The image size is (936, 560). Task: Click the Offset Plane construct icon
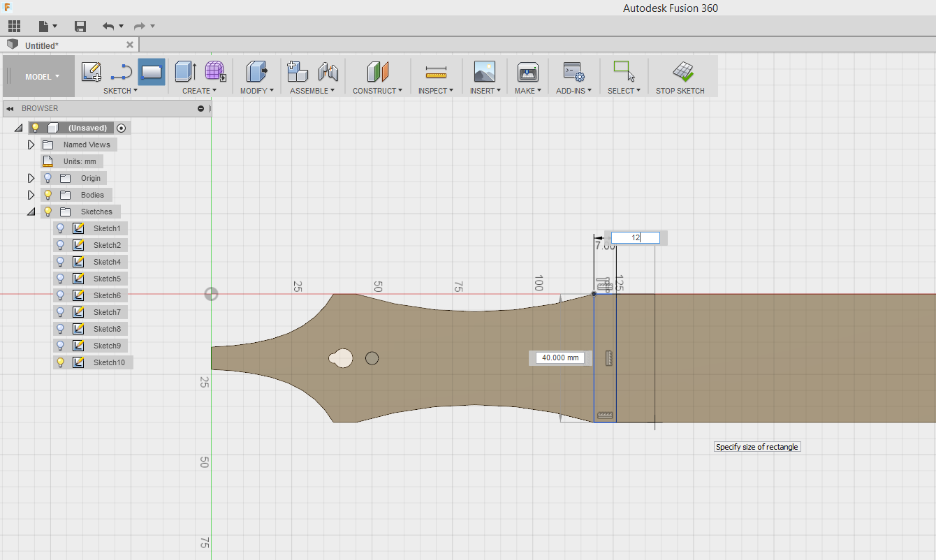[377, 71]
